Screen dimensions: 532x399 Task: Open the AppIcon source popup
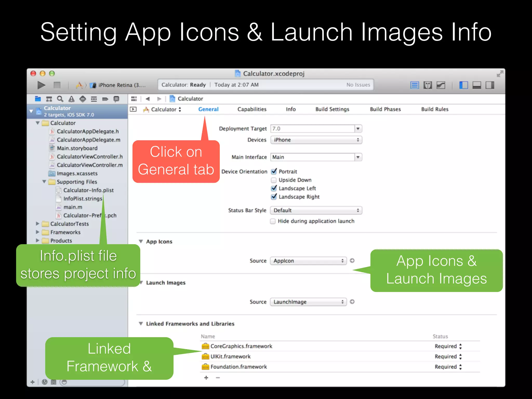point(308,261)
